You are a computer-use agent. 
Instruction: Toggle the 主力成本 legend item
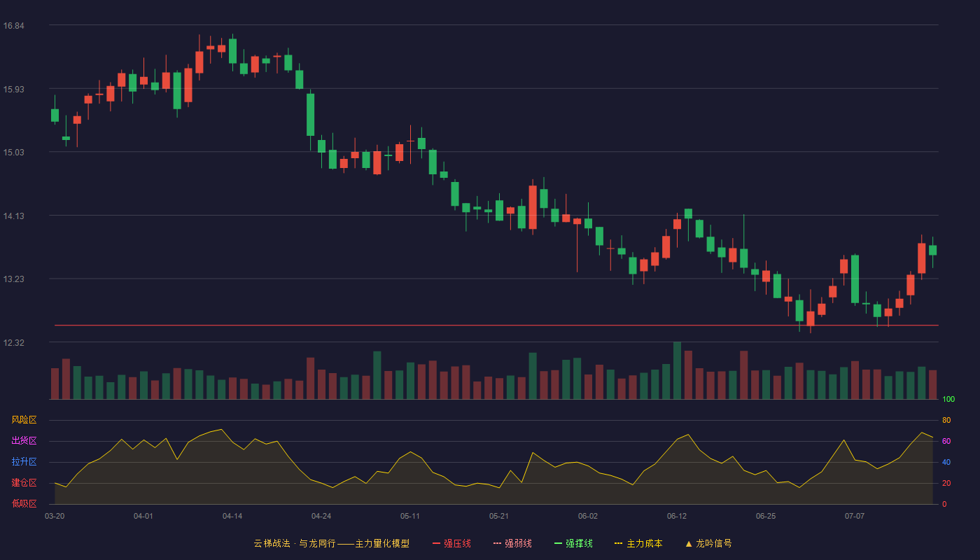(x=638, y=543)
